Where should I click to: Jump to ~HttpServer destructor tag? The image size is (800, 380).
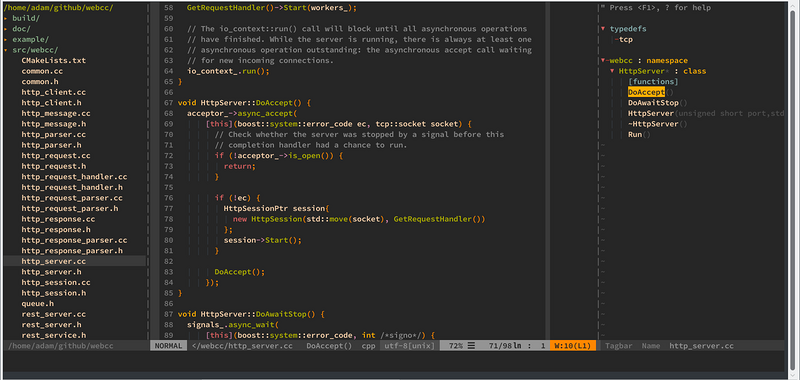653,124
